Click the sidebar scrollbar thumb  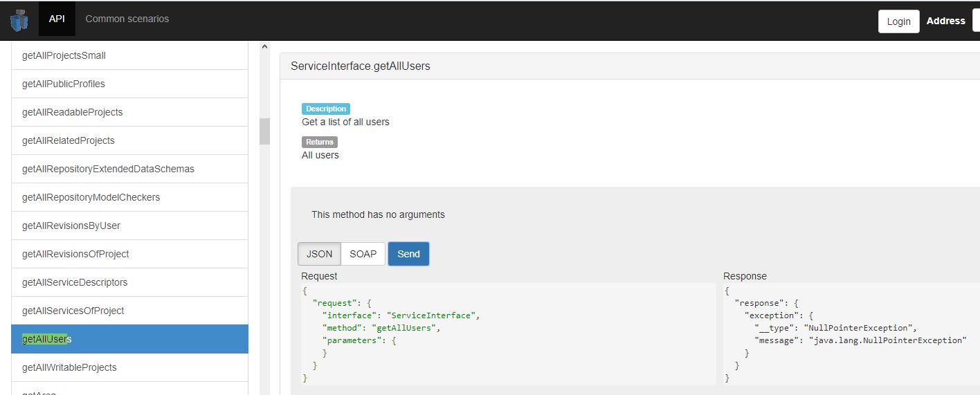click(x=264, y=131)
